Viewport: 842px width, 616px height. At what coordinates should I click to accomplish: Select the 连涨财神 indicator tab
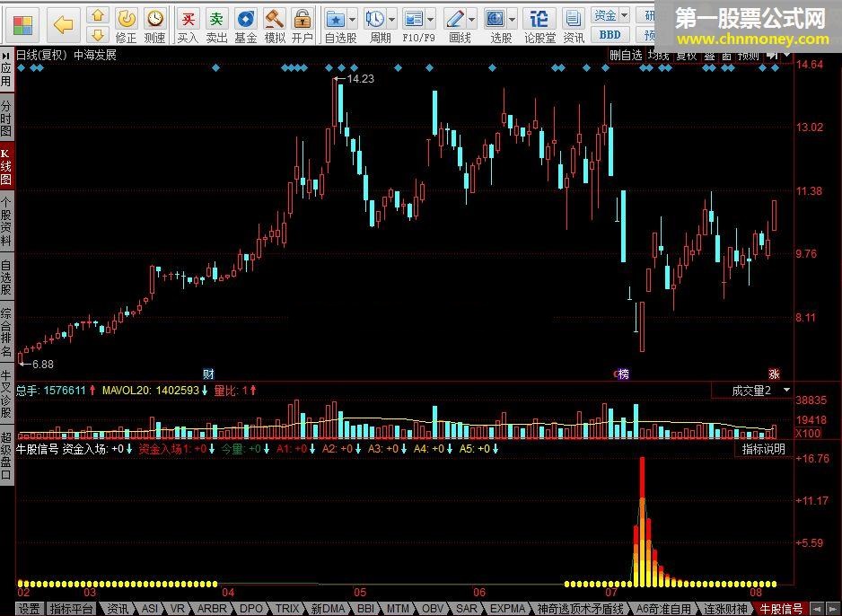tap(725, 609)
